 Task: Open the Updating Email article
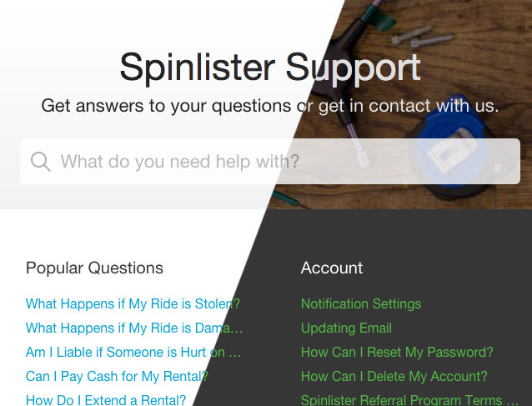[346, 328]
